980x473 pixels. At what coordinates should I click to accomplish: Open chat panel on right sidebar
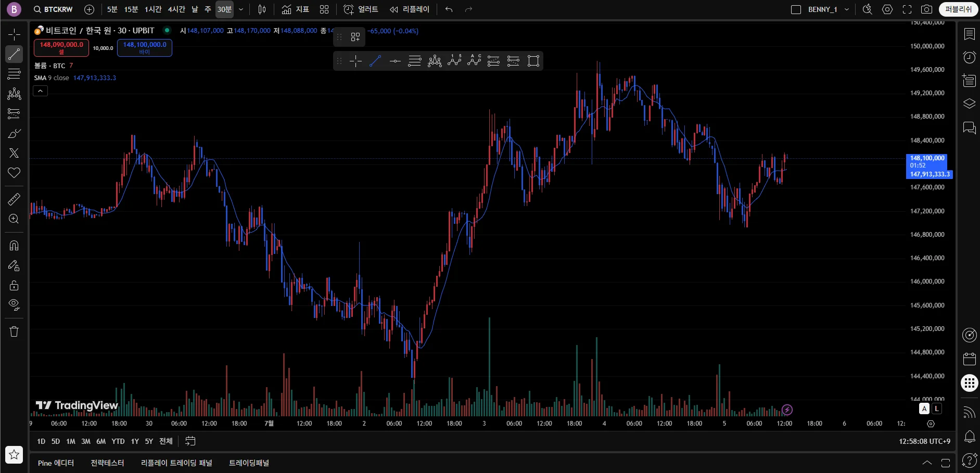coord(969,127)
